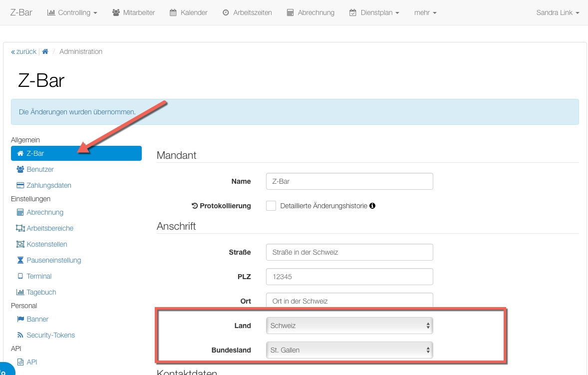Click the Kalender calendar icon
This screenshot has width=588, height=375.
click(x=173, y=12)
